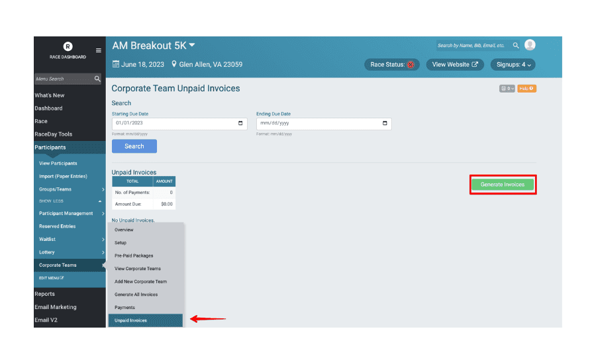Screen dimensions: 596x364
Task: Click the No. of Payments table row
Action: pos(144,193)
